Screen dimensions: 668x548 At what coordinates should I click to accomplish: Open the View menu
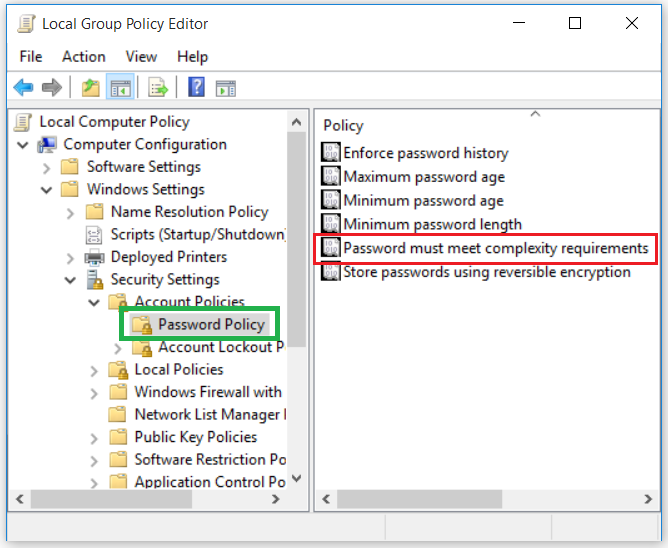click(x=141, y=57)
